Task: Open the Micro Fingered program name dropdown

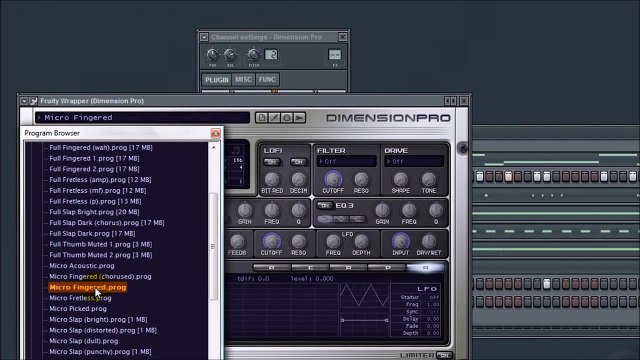Action: [x=142, y=118]
